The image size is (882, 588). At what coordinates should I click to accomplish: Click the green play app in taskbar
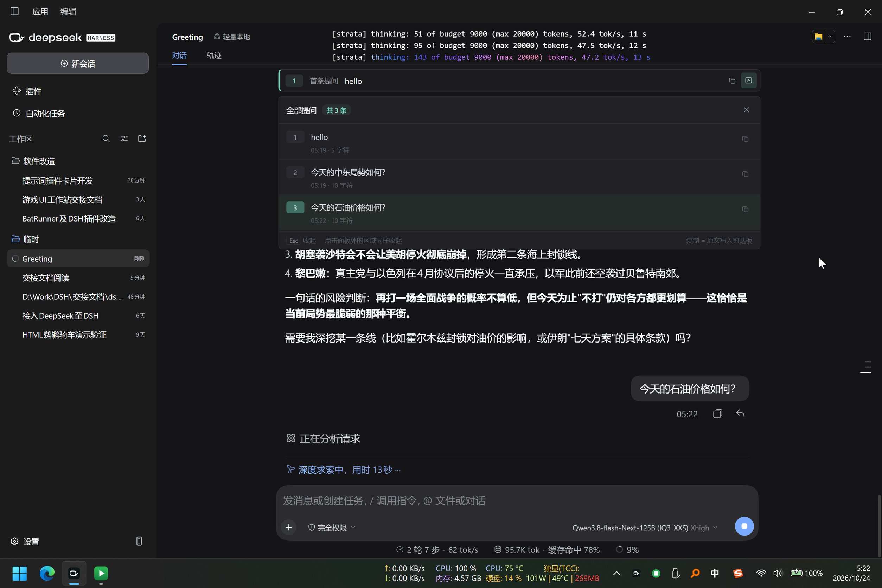(x=101, y=573)
